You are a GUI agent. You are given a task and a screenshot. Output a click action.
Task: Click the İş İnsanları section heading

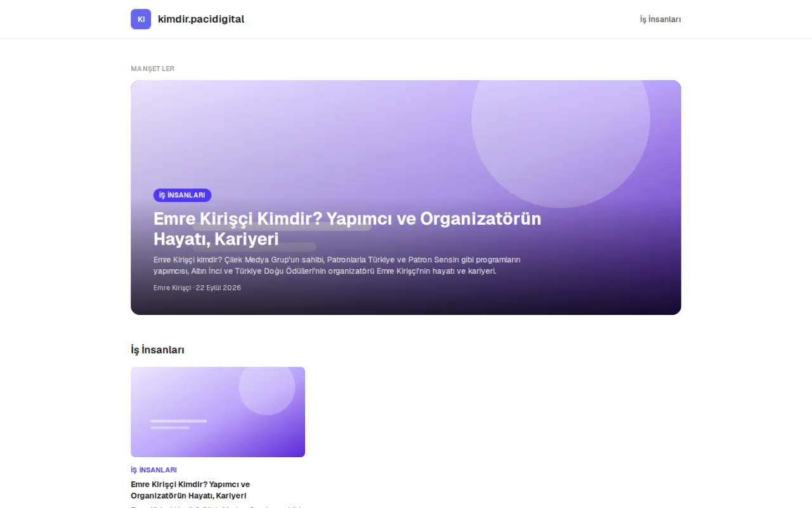click(157, 350)
